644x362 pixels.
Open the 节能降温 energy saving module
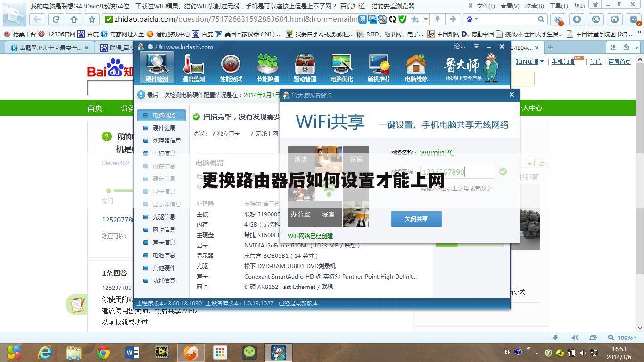268,67
